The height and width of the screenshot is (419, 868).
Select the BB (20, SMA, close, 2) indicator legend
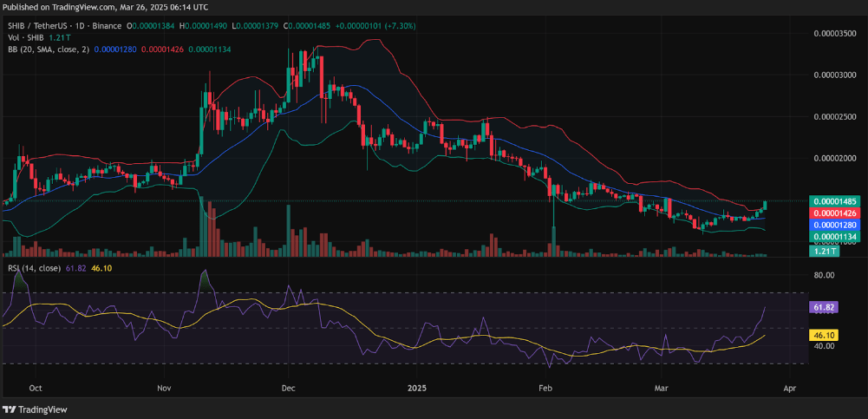pyautogui.click(x=47, y=49)
